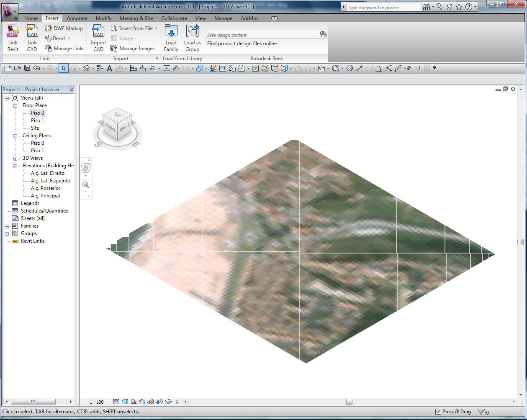Expand the 3D Views tree node
The image size is (527, 420).
coord(15,159)
